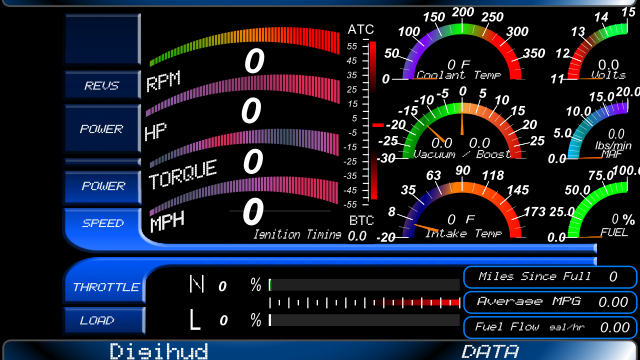Switch to the SPEED tab
This screenshot has width=640, height=360.
[102, 223]
